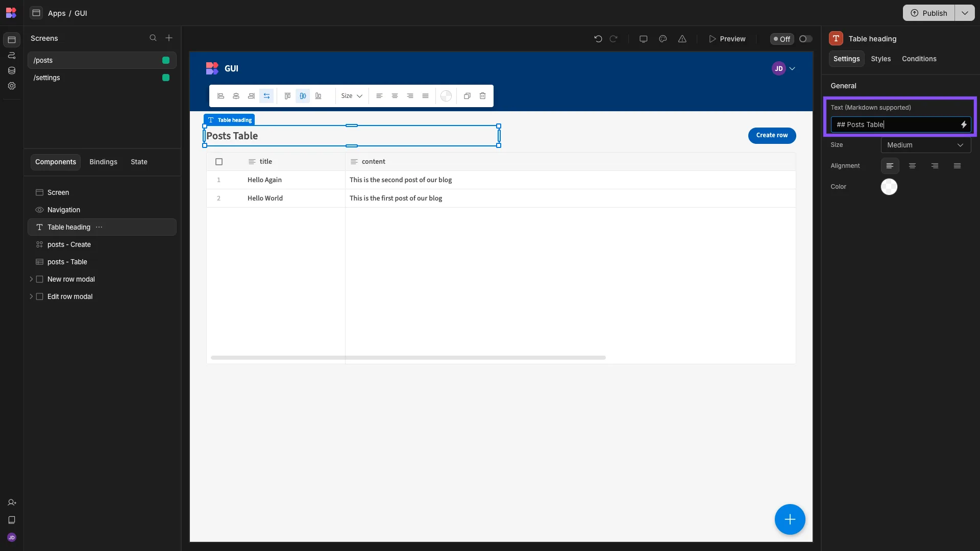Switch to the Styles tab
Viewport: 980px width, 551px height.
tap(880, 59)
